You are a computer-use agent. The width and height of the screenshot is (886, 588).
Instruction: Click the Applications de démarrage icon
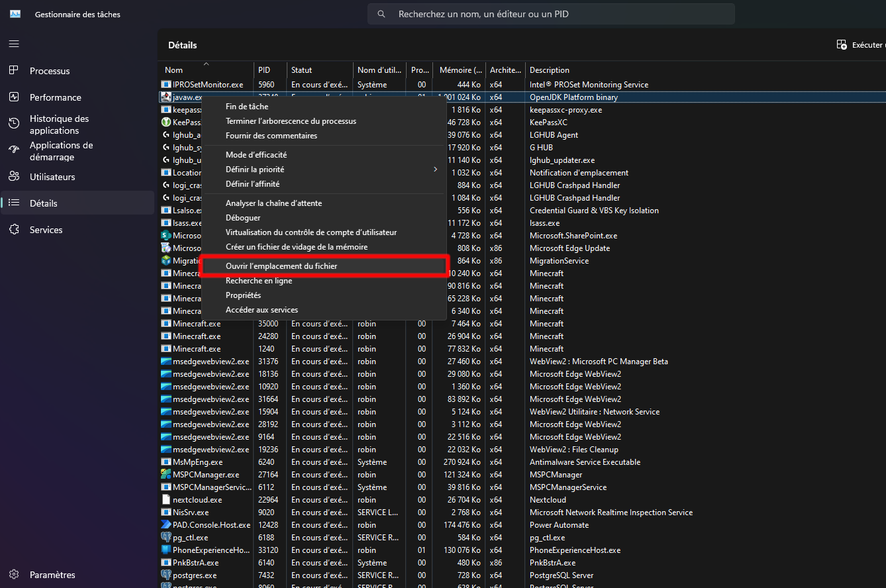tap(14, 150)
